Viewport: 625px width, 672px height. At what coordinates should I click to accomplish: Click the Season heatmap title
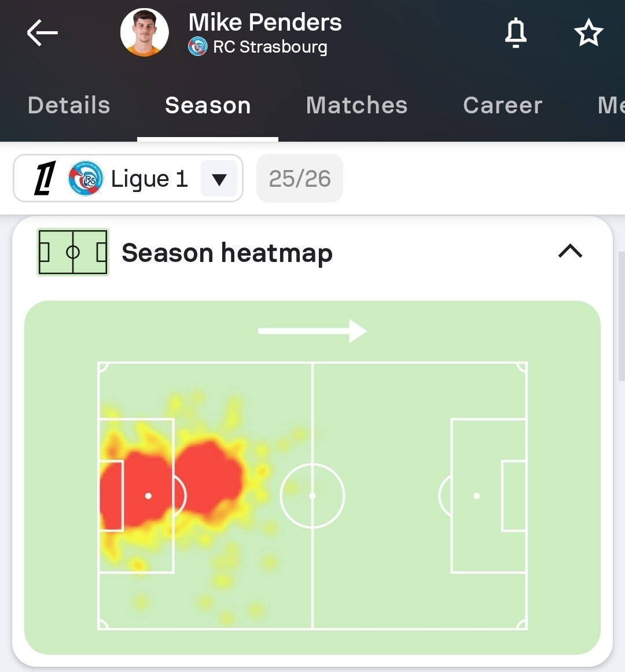[x=227, y=253]
